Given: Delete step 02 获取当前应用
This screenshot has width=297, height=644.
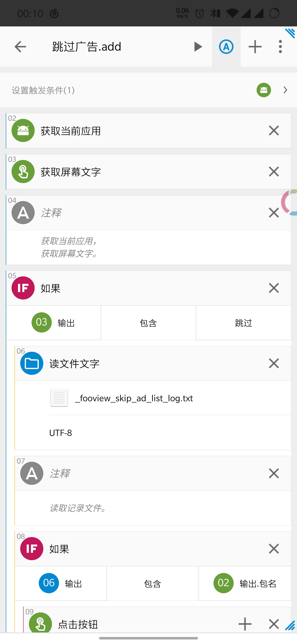Looking at the screenshot, I should (x=273, y=130).
